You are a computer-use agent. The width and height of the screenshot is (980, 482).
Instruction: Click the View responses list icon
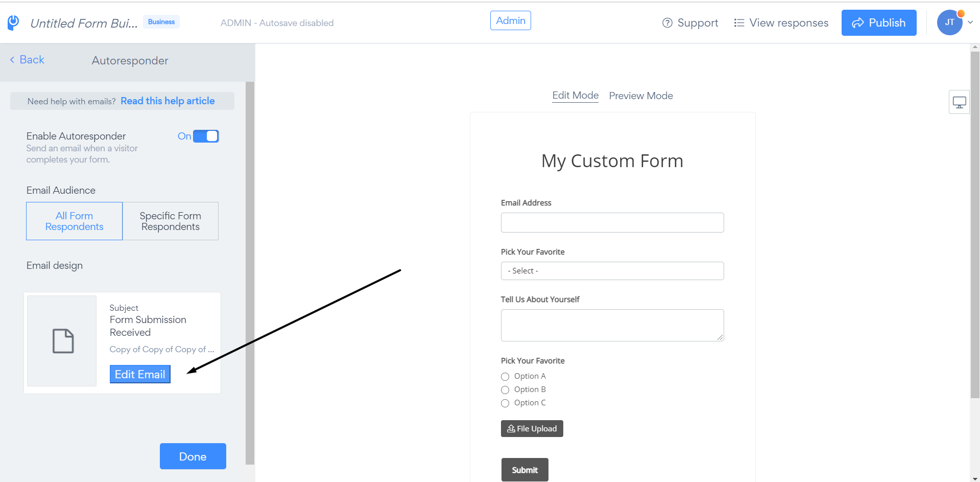pyautogui.click(x=738, y=23)
